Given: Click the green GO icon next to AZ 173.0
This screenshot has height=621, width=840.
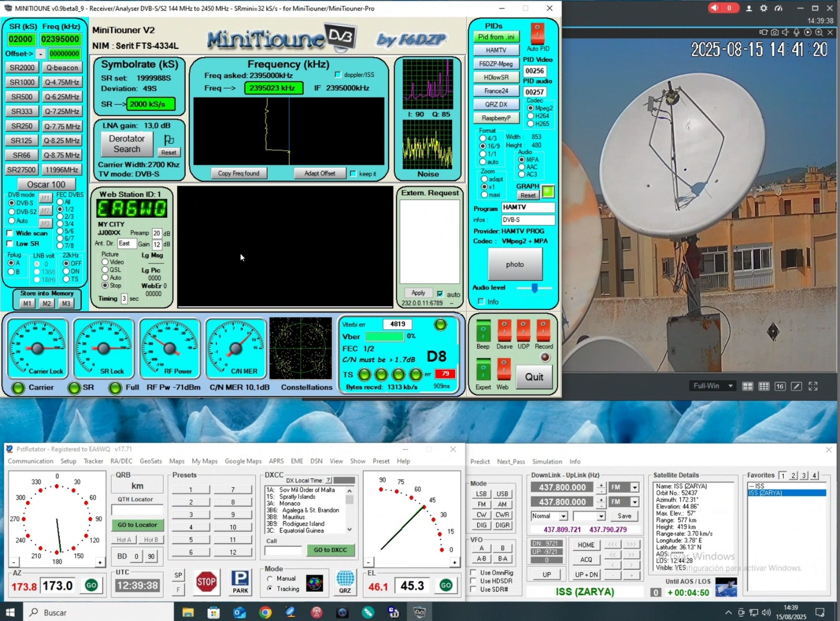Looking at the screenshot, I should pyautogui.click(x=91, y=585).
